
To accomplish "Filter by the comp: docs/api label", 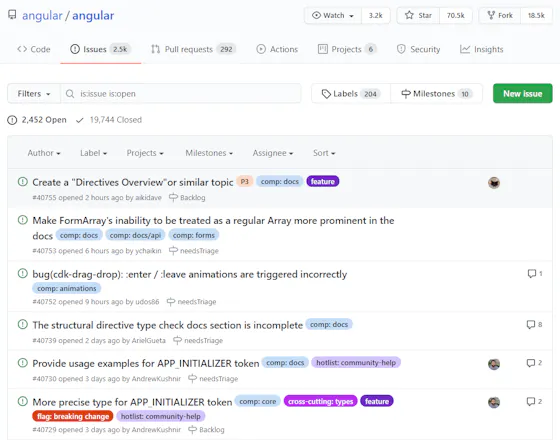I will click(135, 235).
